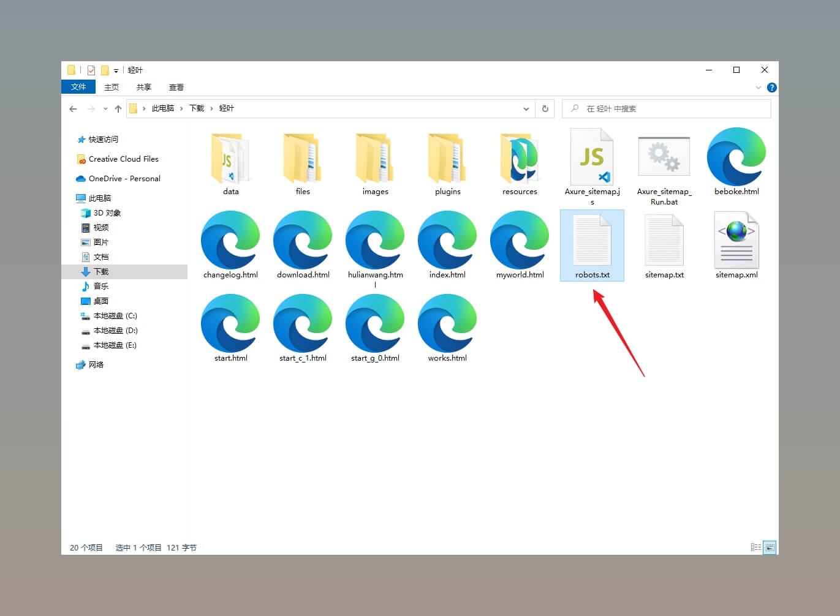Click the search box 在 轻叶 中搜索
This screenshot has height=616, width=840.
(666, 108)
